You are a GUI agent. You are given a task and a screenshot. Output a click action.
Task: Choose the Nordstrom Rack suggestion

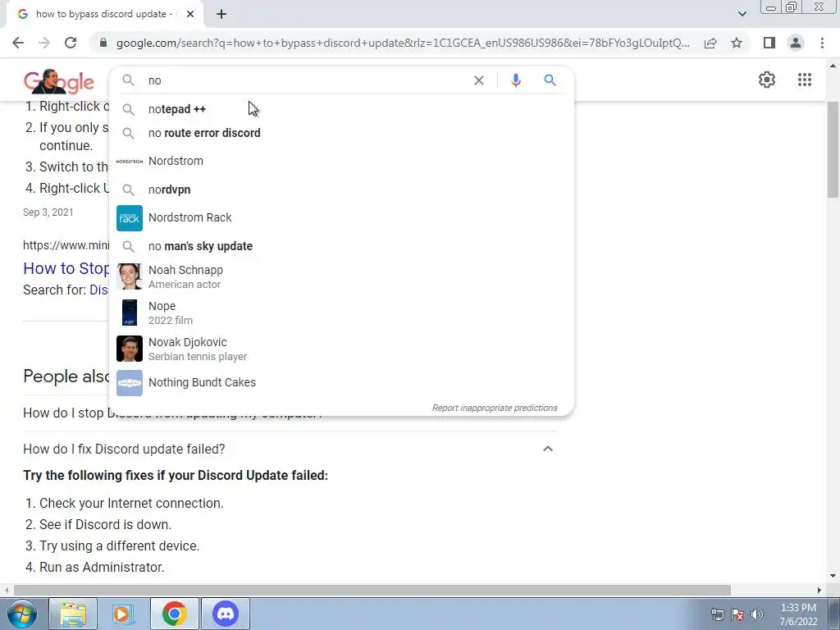point(341,217)
